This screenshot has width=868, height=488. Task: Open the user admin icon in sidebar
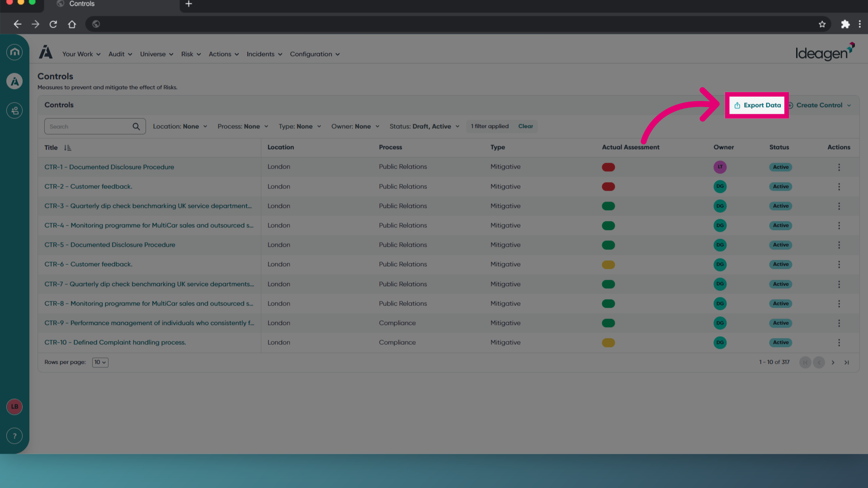click(x=14, y=110)
